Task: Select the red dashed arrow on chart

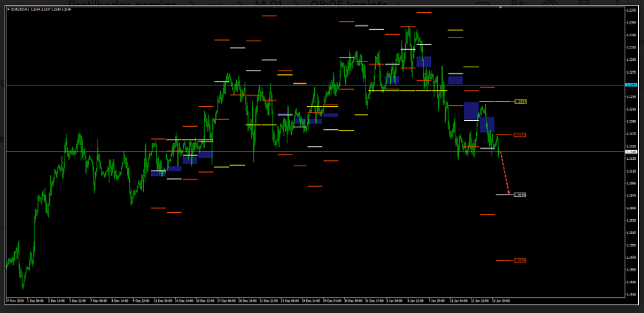Action: click(505, 173)
